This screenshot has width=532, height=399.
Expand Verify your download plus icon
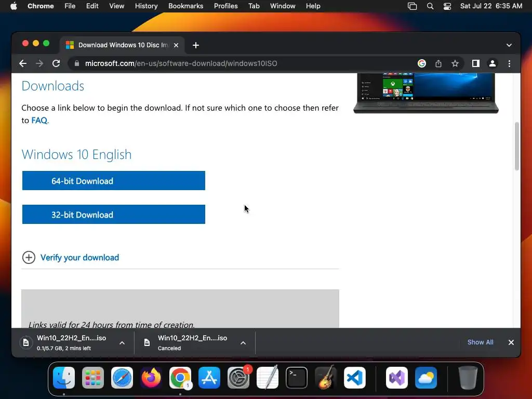click(29, 258)
